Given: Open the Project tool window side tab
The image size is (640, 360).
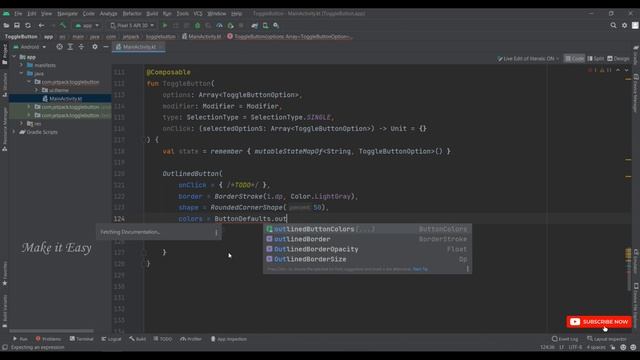Looking at the screenshot, I should tap(4, 54).
